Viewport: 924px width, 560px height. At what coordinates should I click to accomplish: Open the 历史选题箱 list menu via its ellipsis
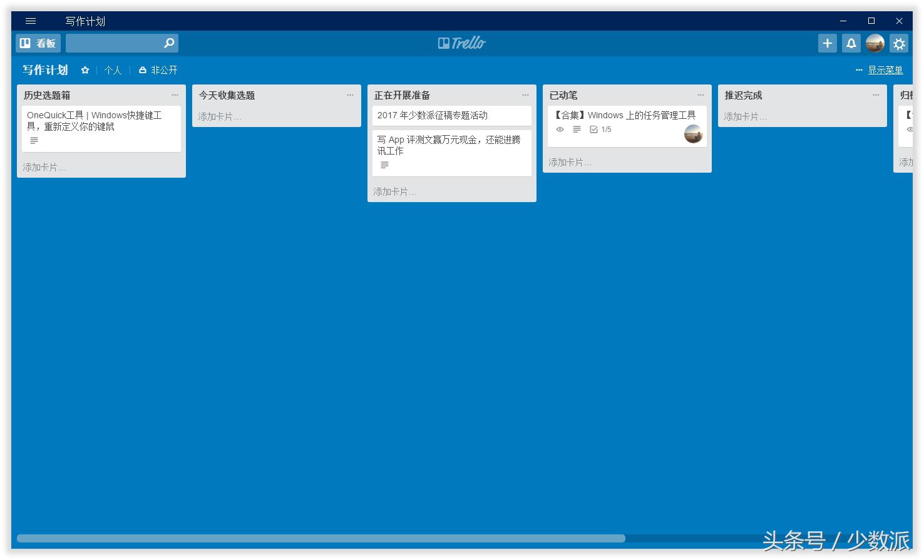(x=175, y=94)
